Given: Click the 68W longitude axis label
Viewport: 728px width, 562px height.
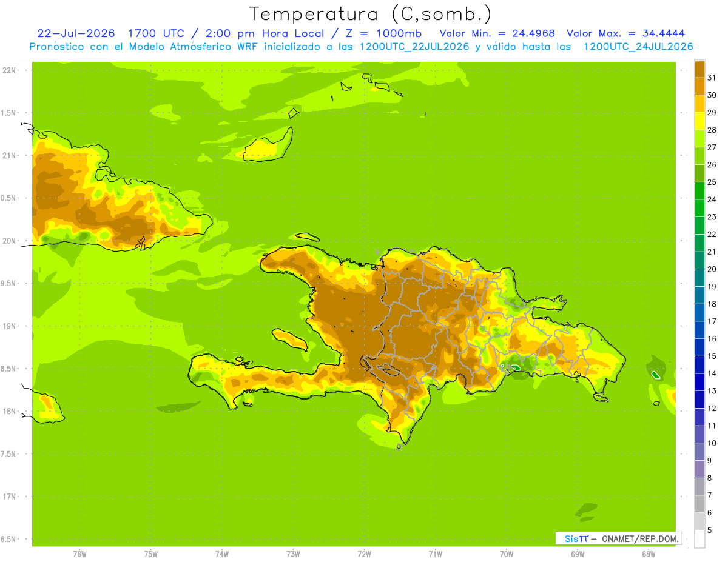Looking at the screenshot, I should point(649,554).
